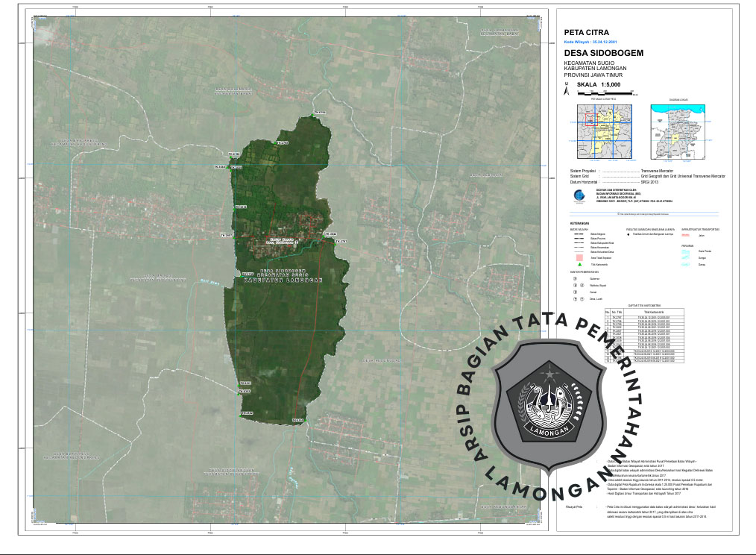Click the Badan Informasi Geospasial logo

[x=581, y=196]
